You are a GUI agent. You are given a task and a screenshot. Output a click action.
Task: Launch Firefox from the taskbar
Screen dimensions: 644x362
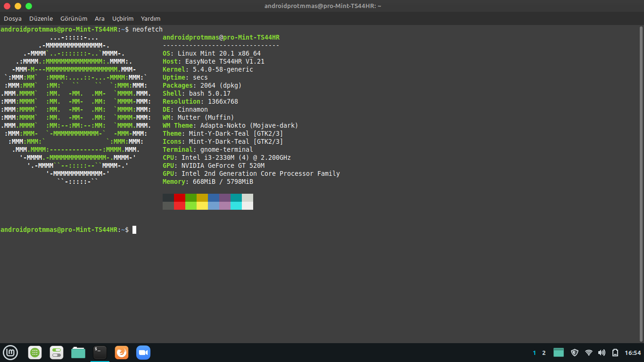[122, 352]
